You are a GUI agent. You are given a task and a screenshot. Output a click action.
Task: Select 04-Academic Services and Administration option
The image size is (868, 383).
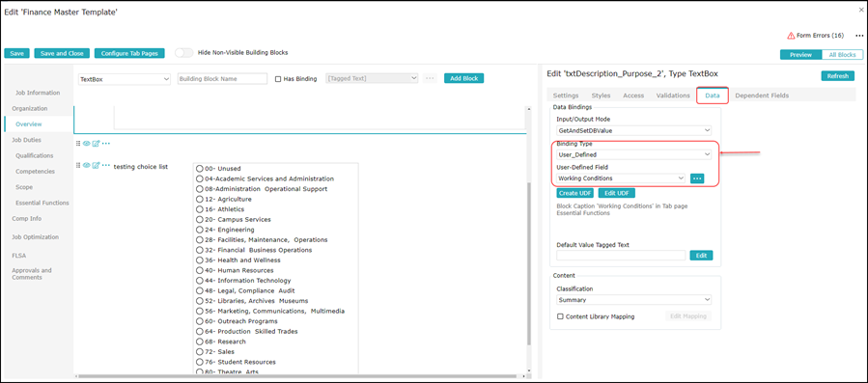[200, 178]
